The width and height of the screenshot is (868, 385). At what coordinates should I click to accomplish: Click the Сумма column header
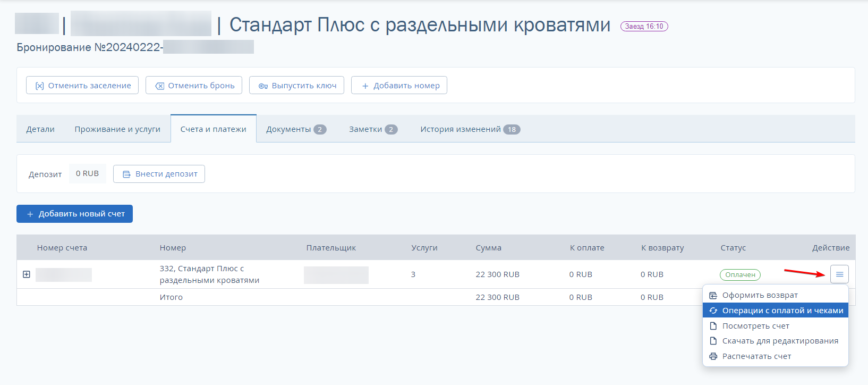coord(488,248)
